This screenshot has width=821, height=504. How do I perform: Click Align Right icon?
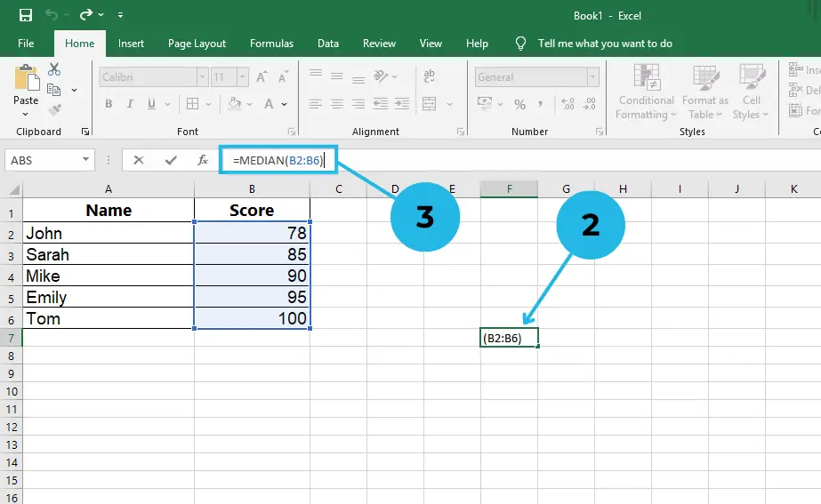[x=358, y=104]
